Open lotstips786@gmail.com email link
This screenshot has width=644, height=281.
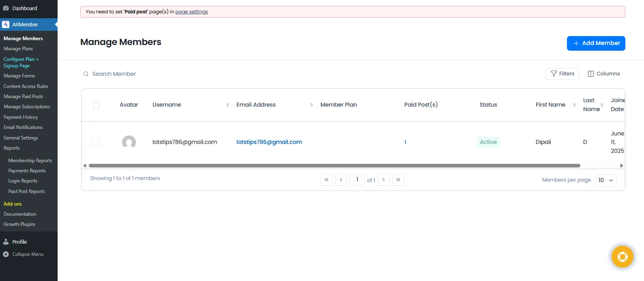[269, 142]
